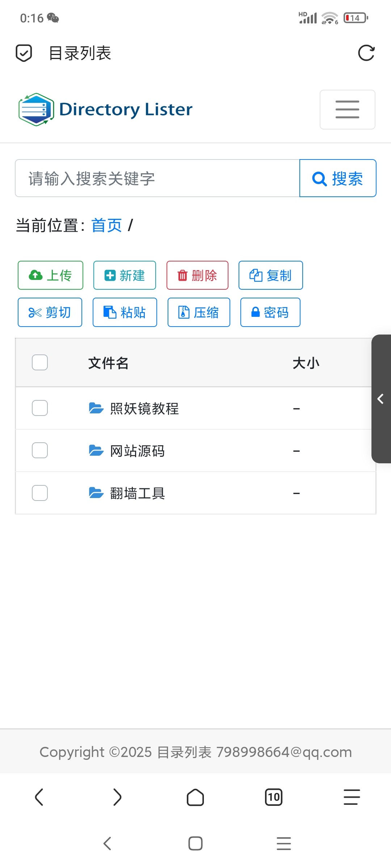Click the 新建 new folder button
This screenshot has width=391, height=868.
125,275
